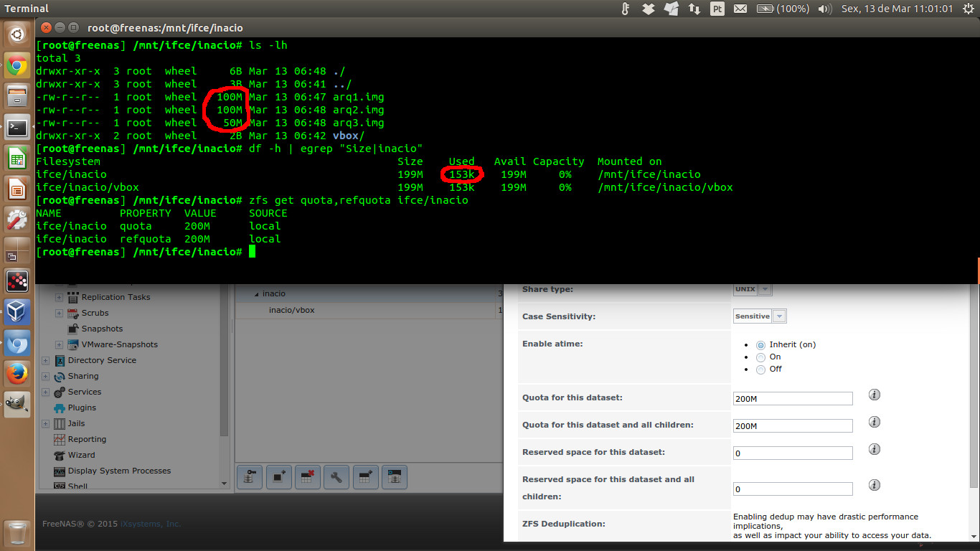Expand VMware-Snapshots tree node
Screen dimensions: 980x551
pyautogui.click(x=60, y=344)
